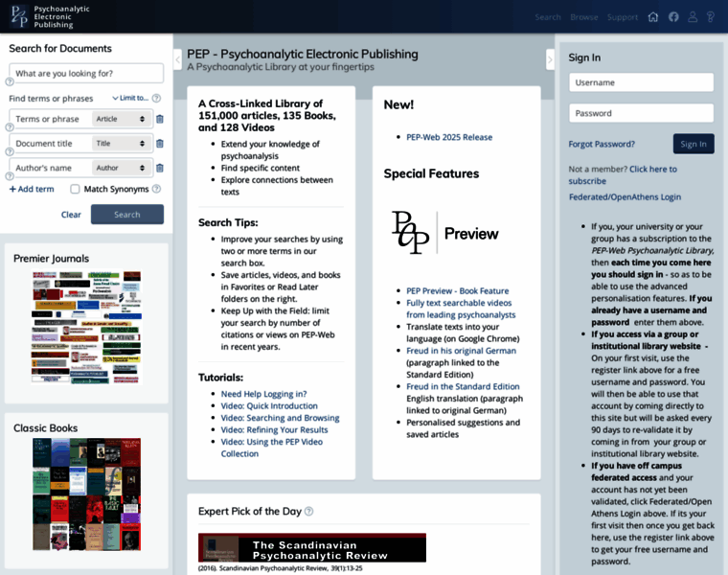Screen dimensions: 728x575
Task: Delete the Author's name search row
Action: 160,168
